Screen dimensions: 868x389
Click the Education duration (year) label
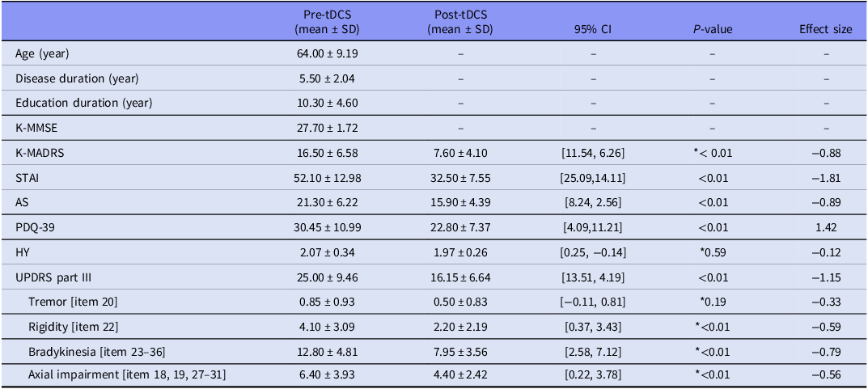tap(83, 103)
